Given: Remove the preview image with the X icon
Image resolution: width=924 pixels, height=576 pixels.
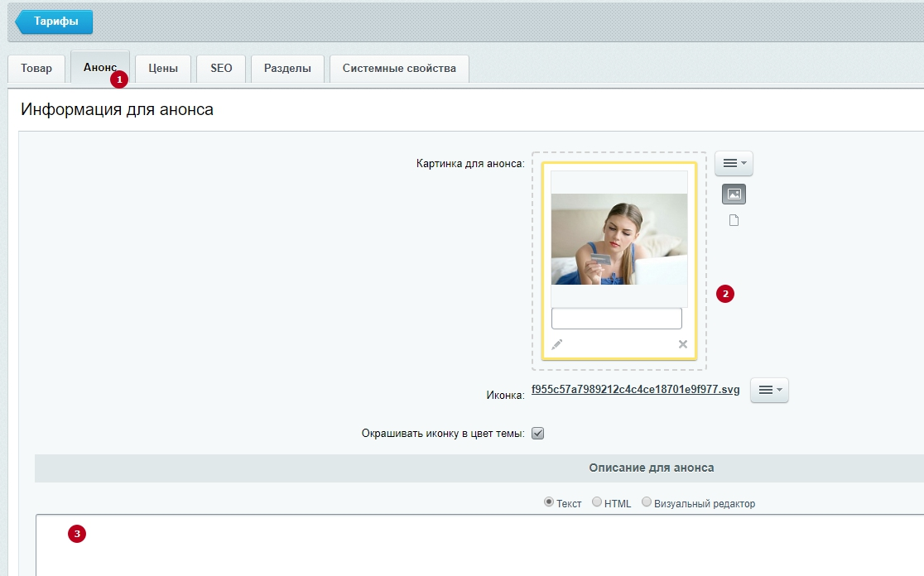Looking at the screenshot, I should tap(683, 344).
